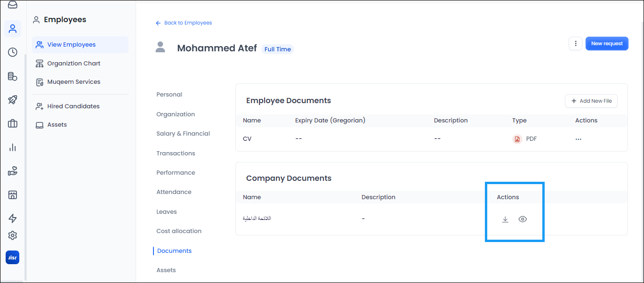
Task: Select the Cost allocation tab
Action: click(179, 231)
